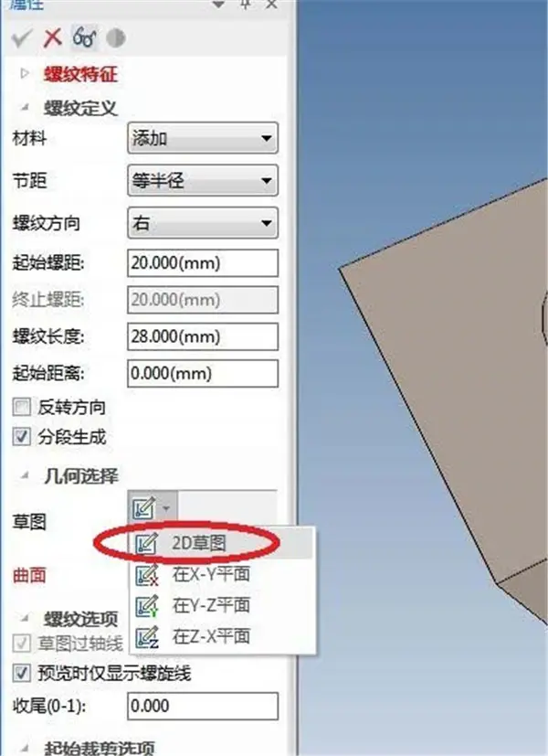Screen dimensions: 548x756
Task: Cancel using the red X icon
Action: click(x=52, y=37)
